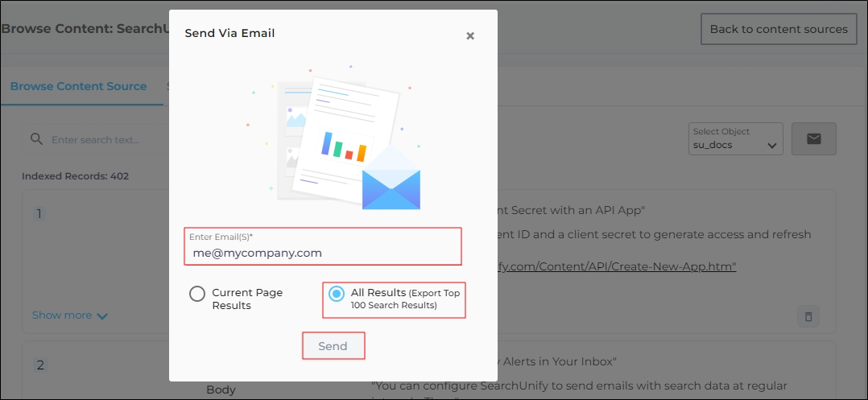Select record number 1 badge
The image size is (868, 400).
click(39, 214)
